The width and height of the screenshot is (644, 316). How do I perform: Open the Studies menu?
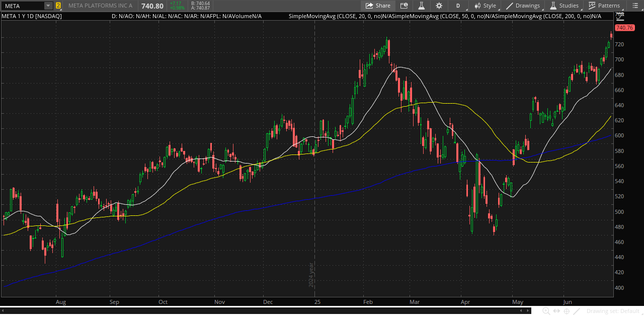(x=565, y=6)
